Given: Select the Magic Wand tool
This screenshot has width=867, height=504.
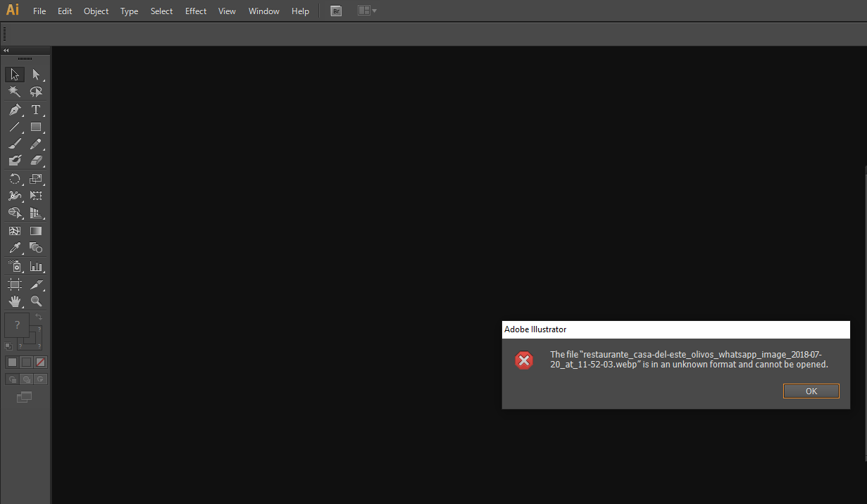Looking at the screenshot, I should [15, 92].
